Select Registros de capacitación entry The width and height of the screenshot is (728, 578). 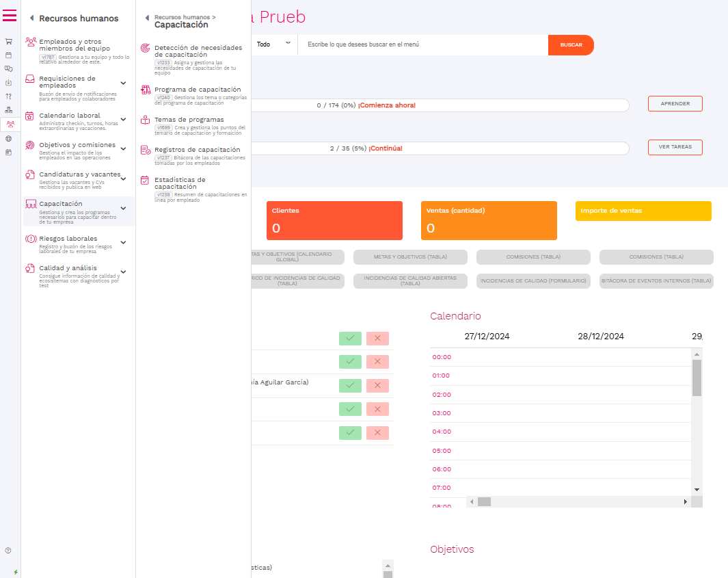coord(197,149)
